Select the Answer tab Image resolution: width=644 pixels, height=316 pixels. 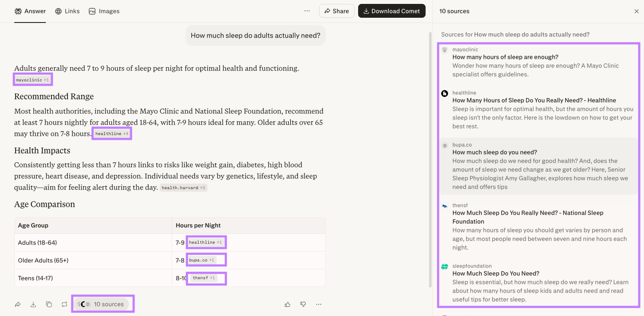[30, 11]
